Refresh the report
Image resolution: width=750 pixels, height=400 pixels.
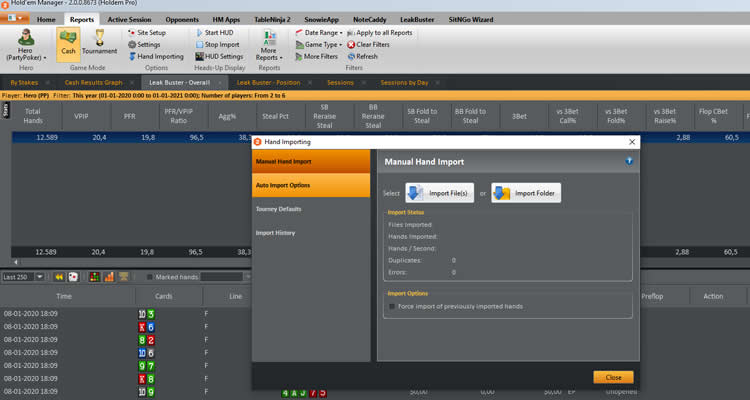[363, 56]
